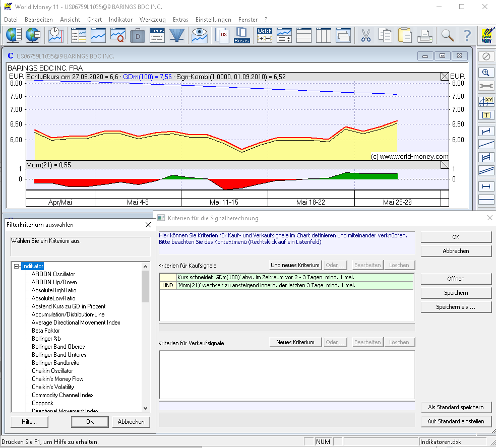Select AbsoluteHighRatio in the tree
This screenshot has width=496, height=448.
(54, 290)
